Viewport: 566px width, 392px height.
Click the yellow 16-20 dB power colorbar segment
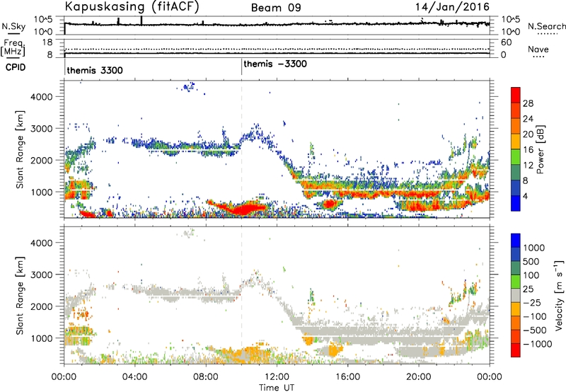pos(516,142)
